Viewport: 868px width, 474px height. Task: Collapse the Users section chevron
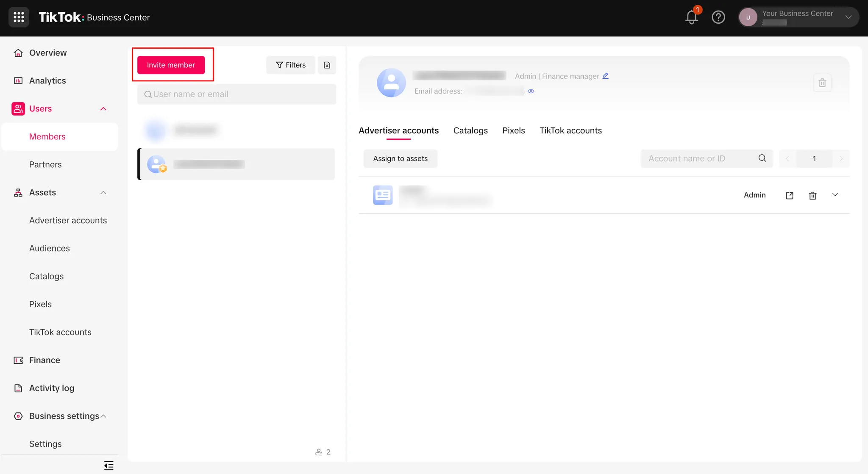(x=103, y=109)
